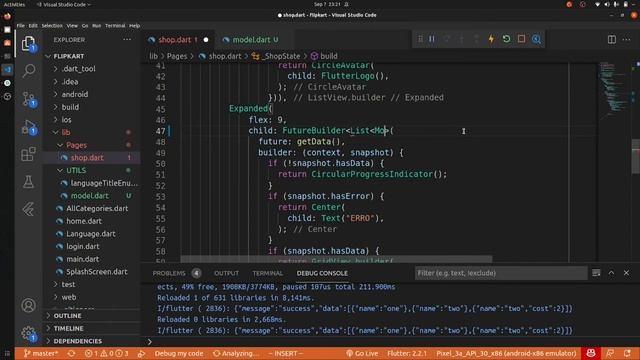
Task: Split the editor to the right
Action: pyautogui.click(x=611, y=40)
